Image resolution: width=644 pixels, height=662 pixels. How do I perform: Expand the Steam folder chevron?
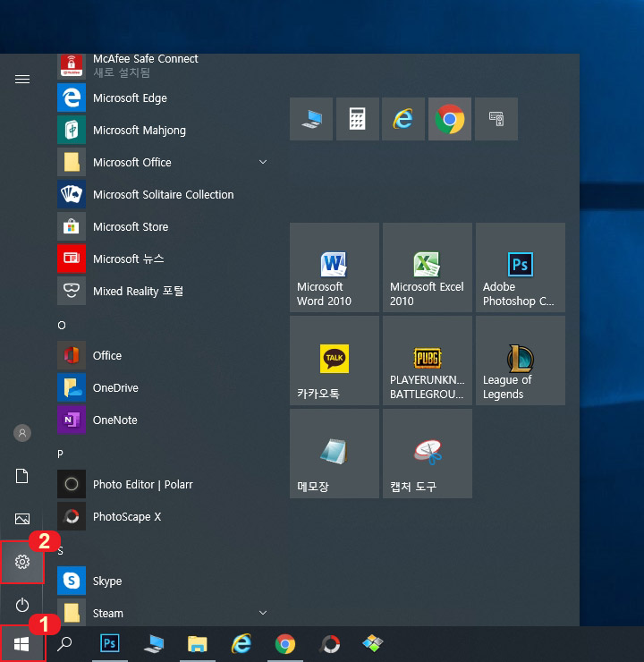pyautogui.click(x=262, y=613)
